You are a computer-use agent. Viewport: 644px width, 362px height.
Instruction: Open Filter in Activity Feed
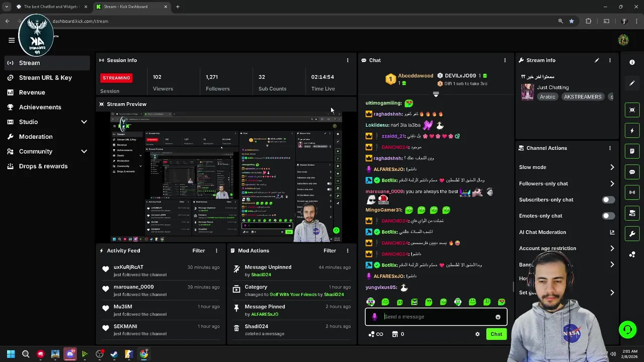[198, 250]
